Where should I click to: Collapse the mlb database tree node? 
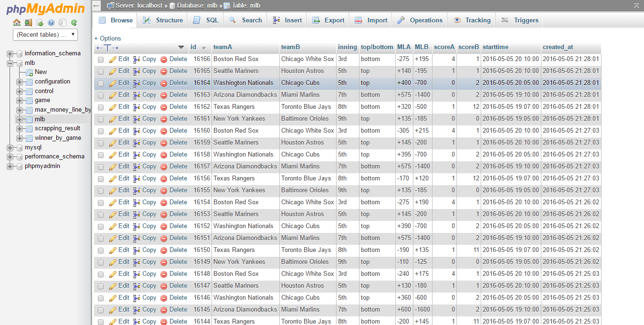pos(10,63)
